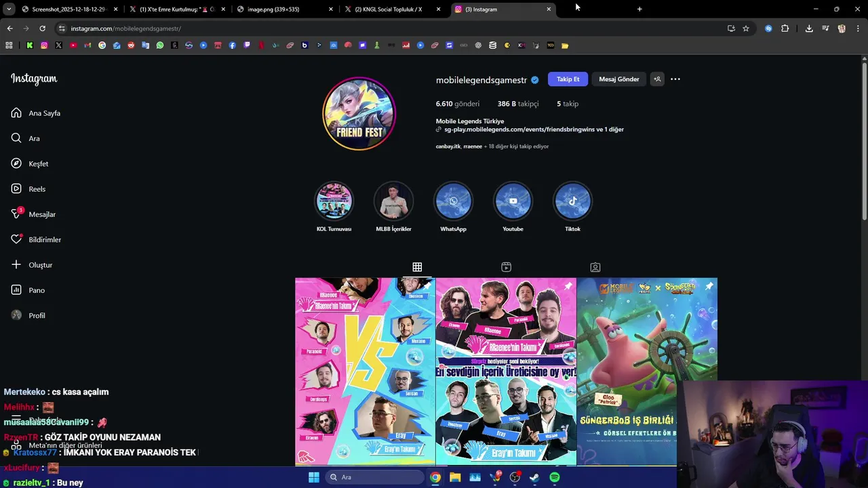Open the Reels icon in sidebar
868x488 pixels.
coord(16,189)
